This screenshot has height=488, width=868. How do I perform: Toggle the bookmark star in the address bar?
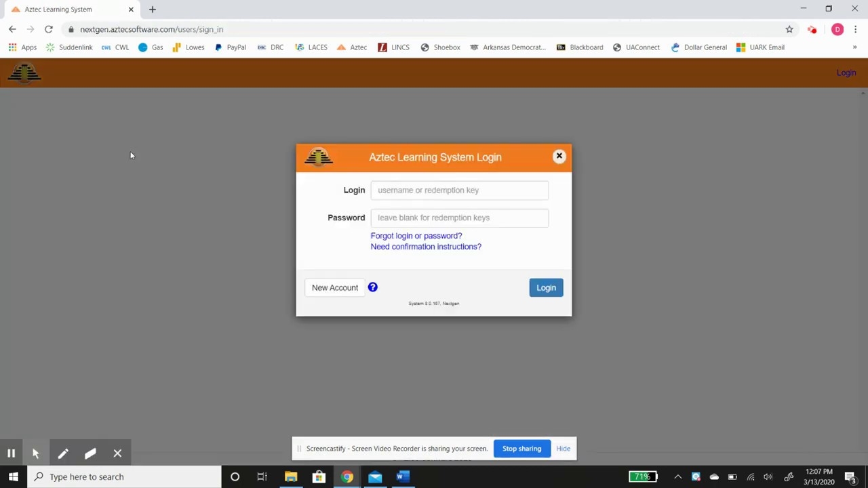pos(789,29)
